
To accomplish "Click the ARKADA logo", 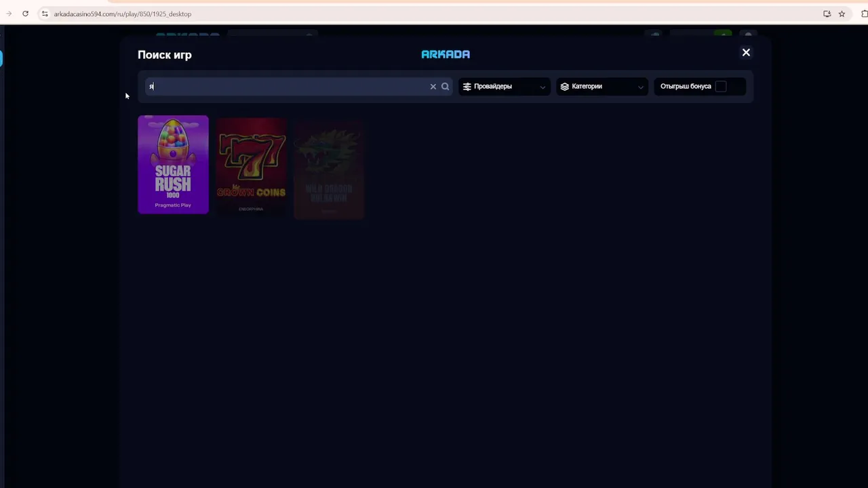I will 446,54.
